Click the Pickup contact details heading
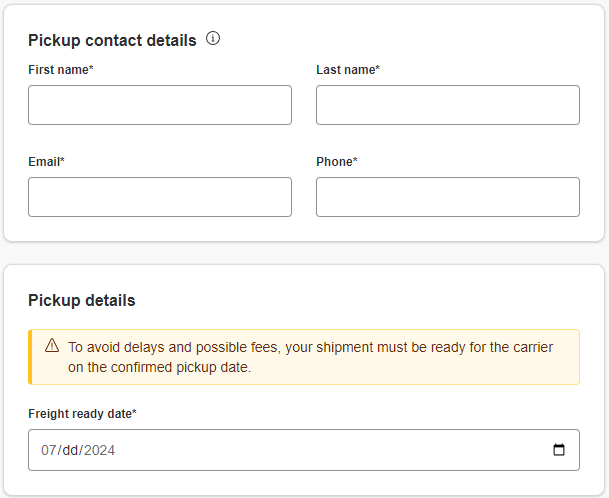Viewport: 609px width, 498px height. [112, 40]
